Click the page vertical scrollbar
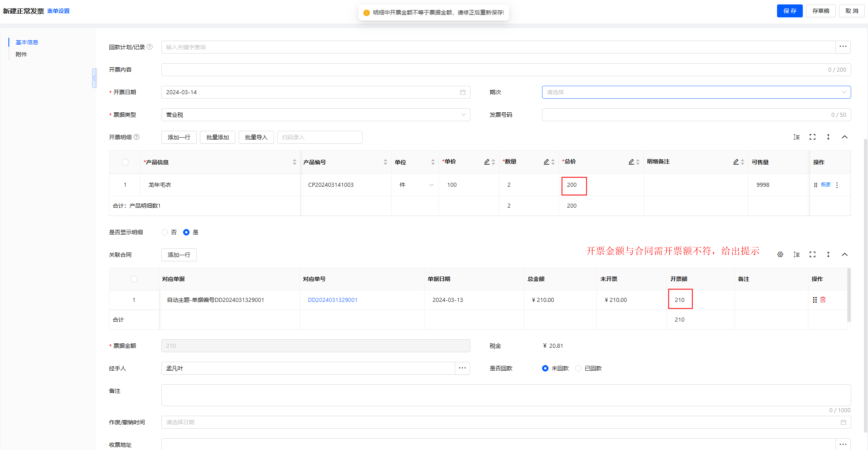The height and width of the screenshot is (450, 868). (866, 285)
